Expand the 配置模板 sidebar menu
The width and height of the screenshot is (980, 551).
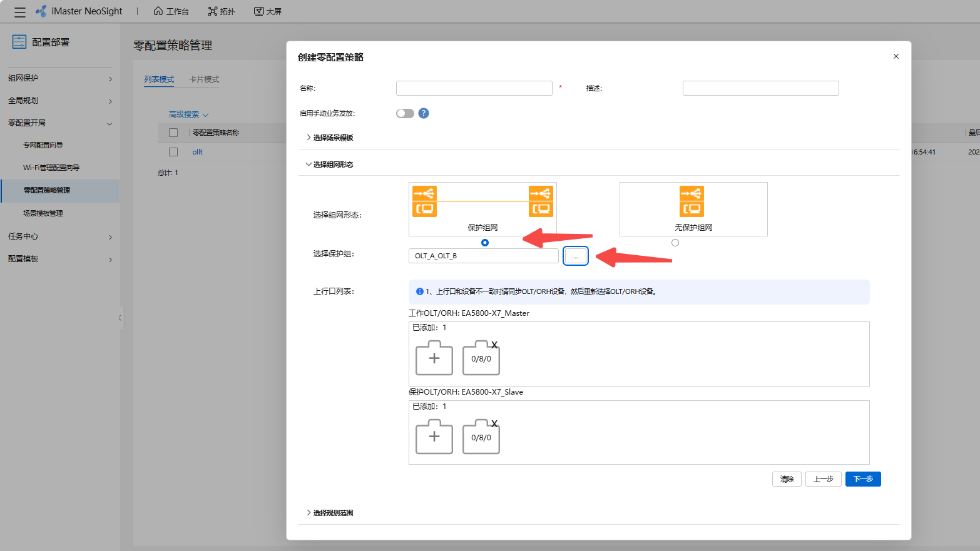click(60, 259)
